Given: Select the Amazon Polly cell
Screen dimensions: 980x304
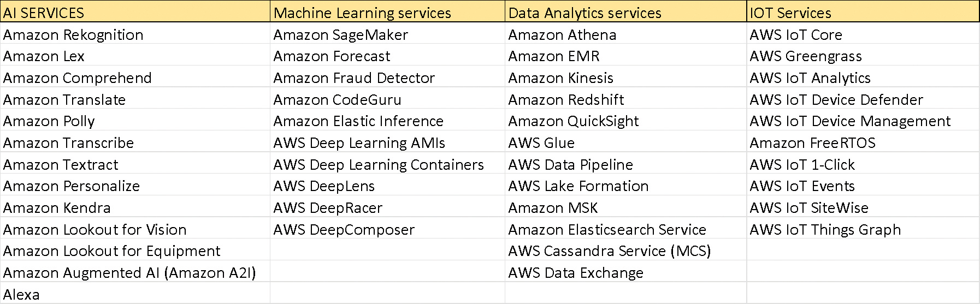Looking at the screenshot, I should (49, 121).
